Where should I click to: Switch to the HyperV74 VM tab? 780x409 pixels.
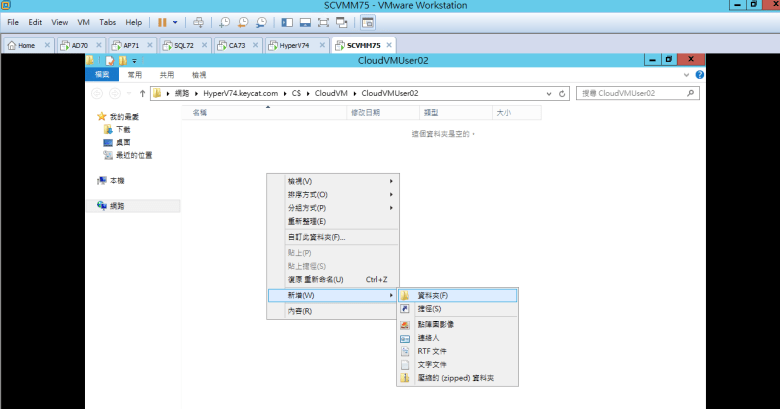[294, 45]
